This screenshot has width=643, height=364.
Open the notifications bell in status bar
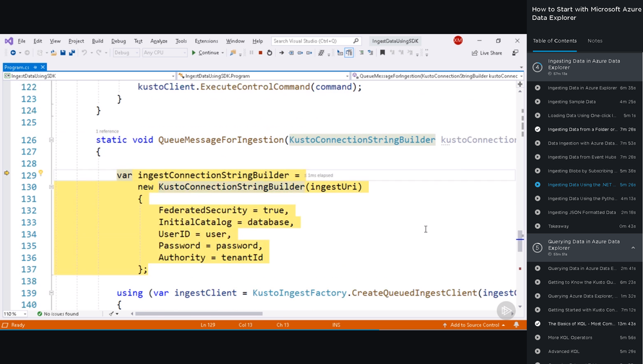click(x=516, y=325)
